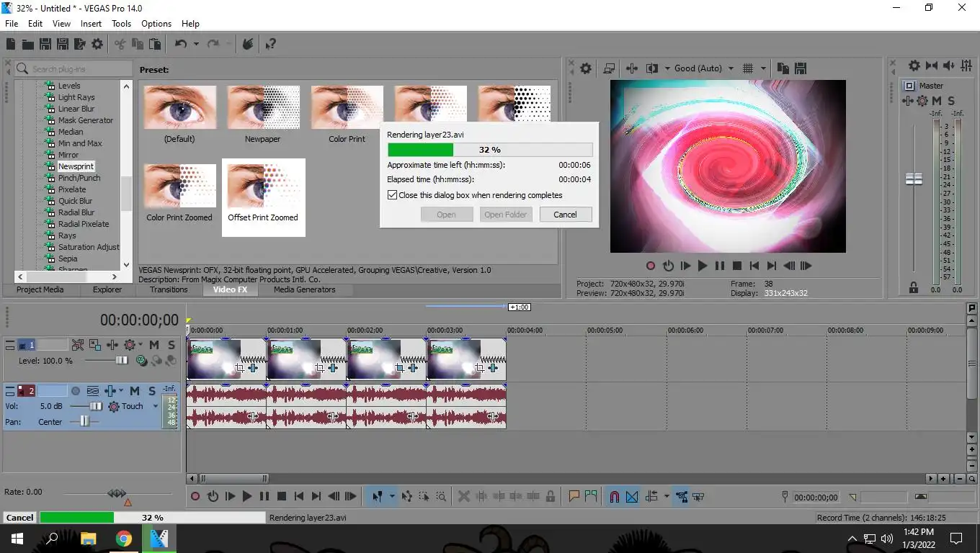Toggle close dialog when rendering completes checkbox
The image size is (980, 553).
tap(392, 195)
